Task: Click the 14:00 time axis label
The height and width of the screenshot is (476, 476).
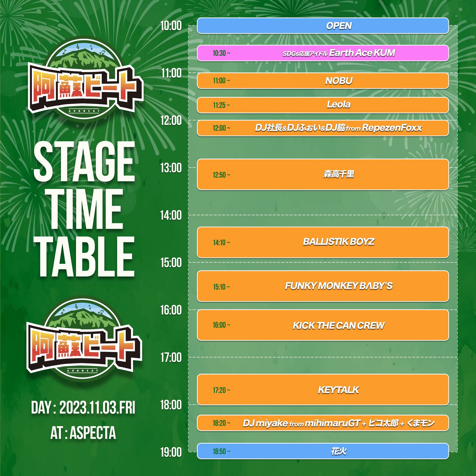Action: [171, 215]
